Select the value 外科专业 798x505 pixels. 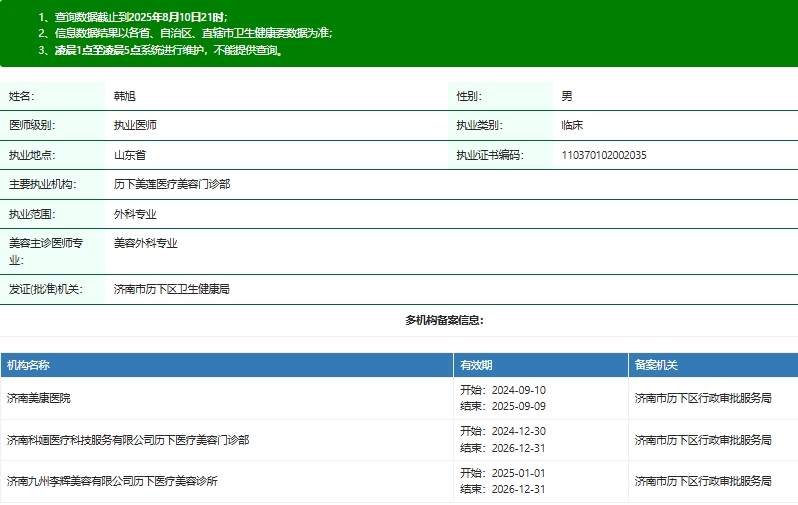click(x=135, y=214)
